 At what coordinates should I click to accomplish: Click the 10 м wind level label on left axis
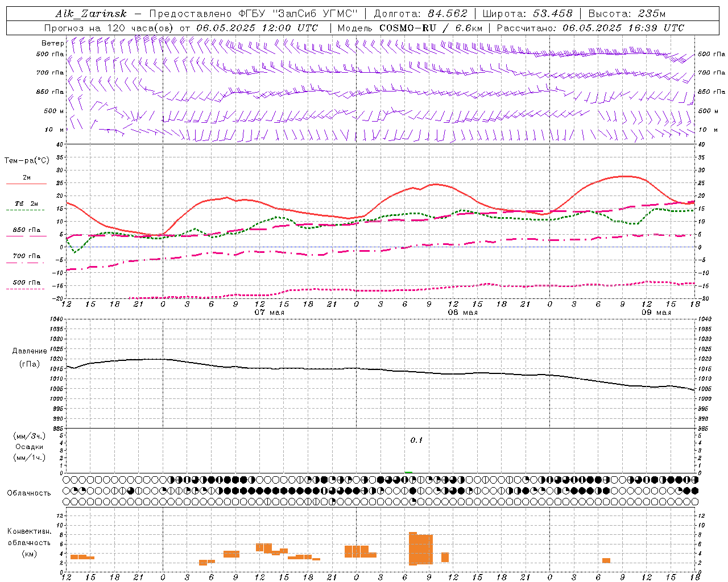pos(55,130)
